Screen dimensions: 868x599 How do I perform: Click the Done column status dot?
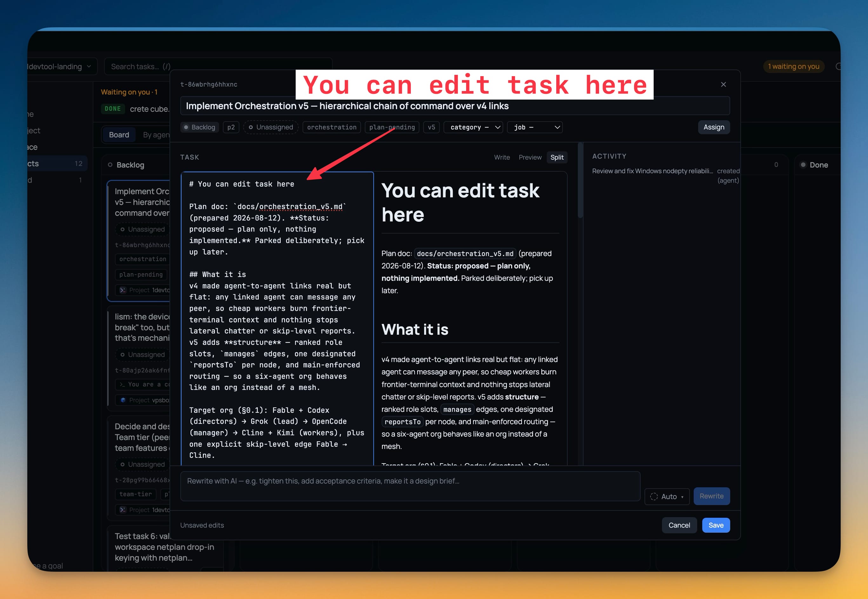pos(803,165)
